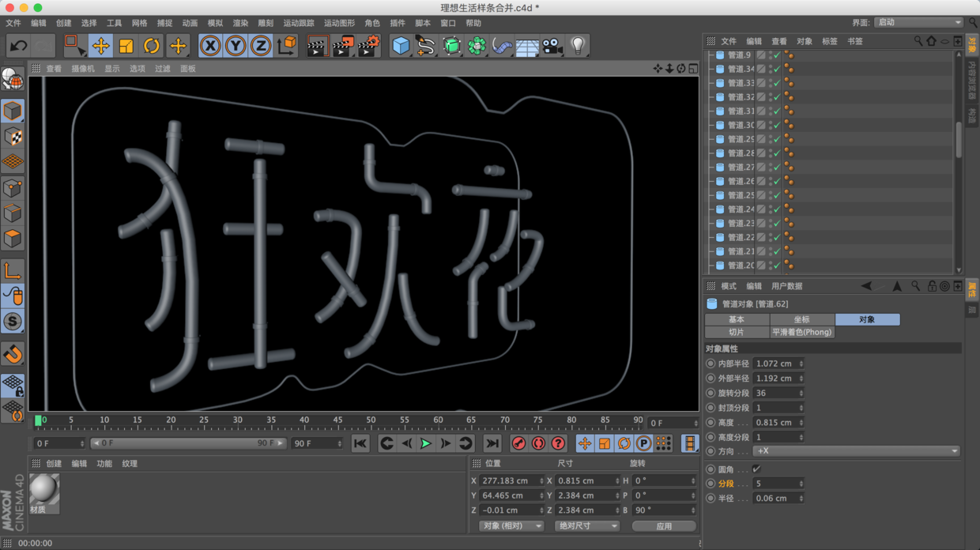Open the Bend deformer icon
This screenshot has height=550, width=980.
tap(502, 46)
